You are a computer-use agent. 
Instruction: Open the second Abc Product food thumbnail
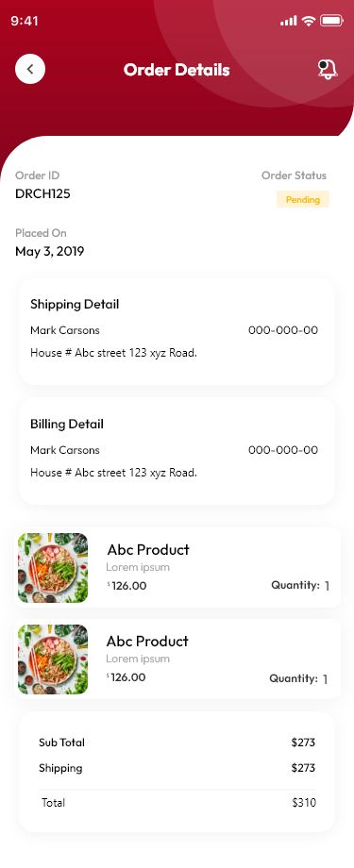(x=53, y=659)
